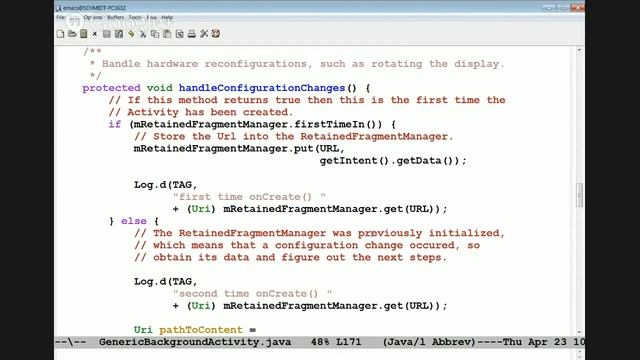Image resolution: width=640 pixels, height=360 pixels.
Task: Open the File menu
Action: click(x=60, y=18)
